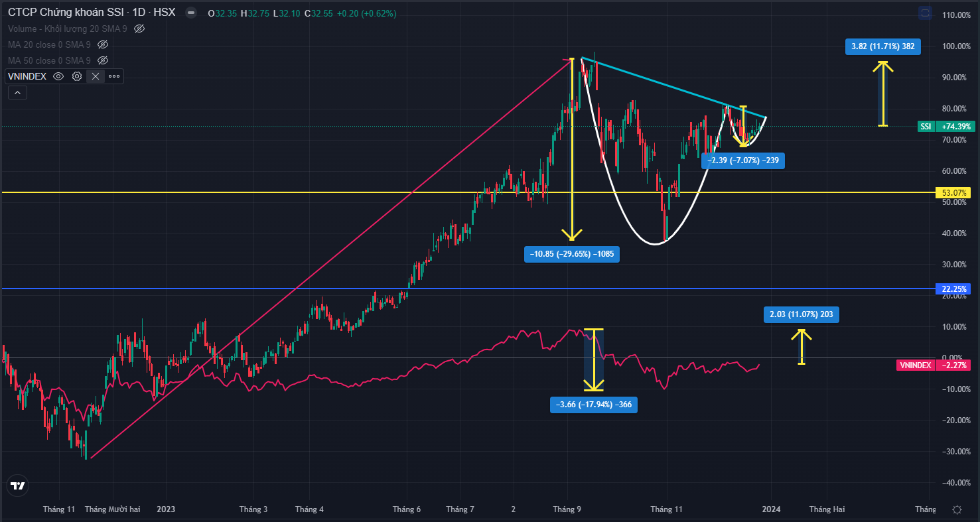Select the 2.03 (11.07%) 203 label
The width and height of the screenshot is (980, 522).
802,314
